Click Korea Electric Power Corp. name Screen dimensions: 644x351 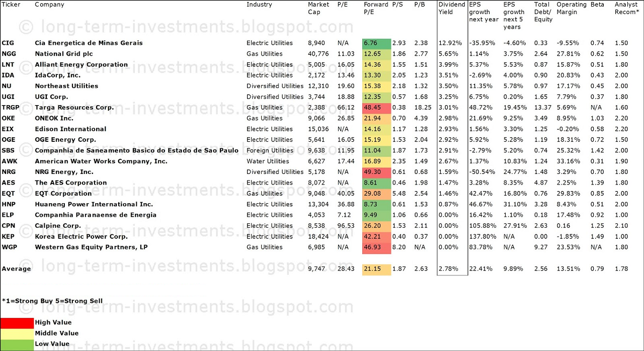click(x=82, y=237)
